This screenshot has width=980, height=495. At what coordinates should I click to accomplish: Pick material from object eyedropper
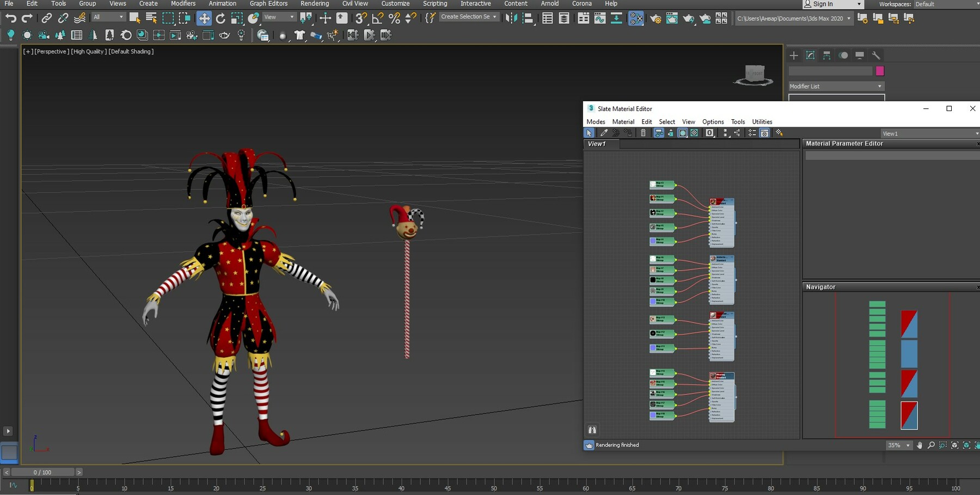[604, 133]
